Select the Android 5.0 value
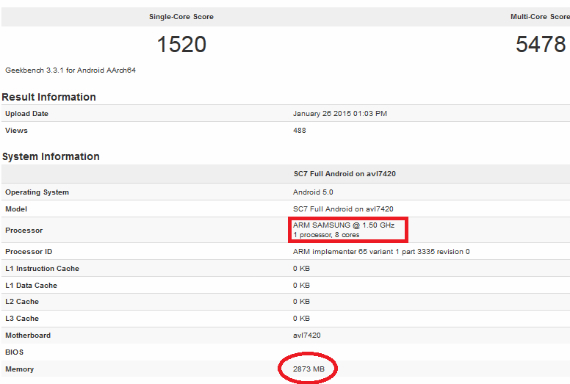This screenshot has height=384, width=570. (x=313, y=192)
